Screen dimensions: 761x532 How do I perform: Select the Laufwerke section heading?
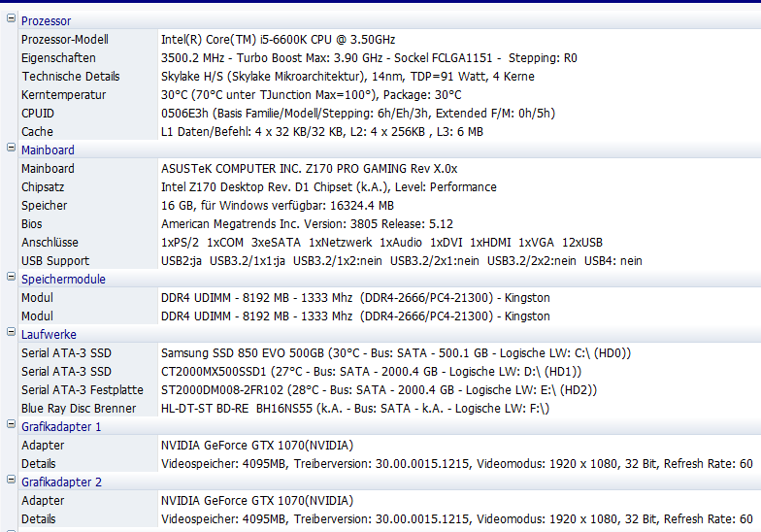click(x=49, y=334)
